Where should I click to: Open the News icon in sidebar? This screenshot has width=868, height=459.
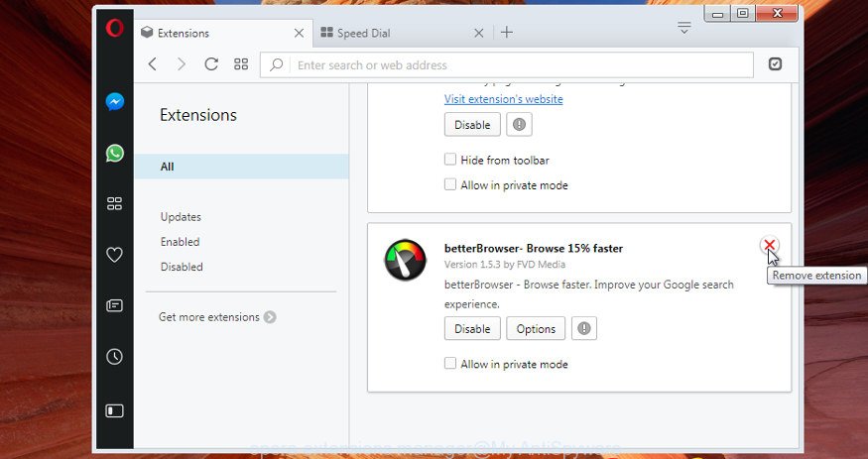pyautogui.click(x=115, y=305)
